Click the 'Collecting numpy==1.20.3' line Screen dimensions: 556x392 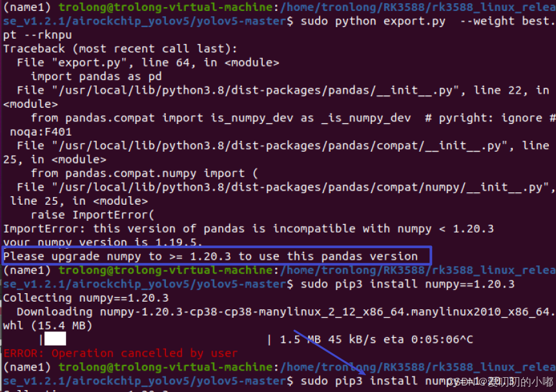(x=86, y=298)
